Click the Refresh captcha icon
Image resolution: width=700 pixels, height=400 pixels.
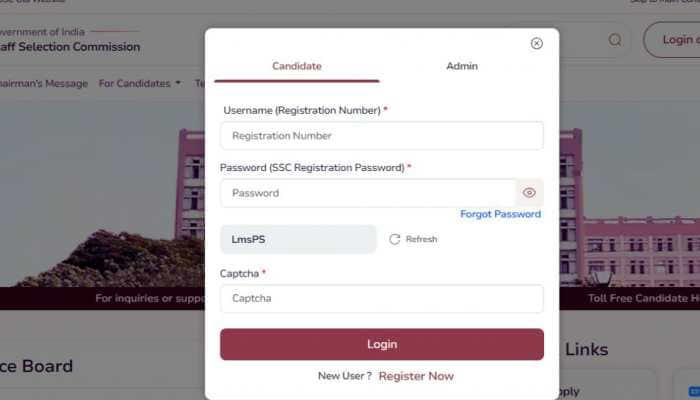[x=395, y=239]
